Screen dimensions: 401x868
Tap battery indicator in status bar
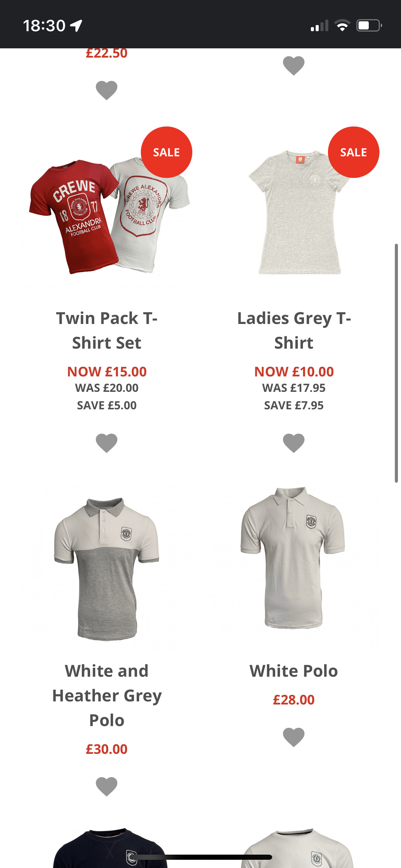pyautogui.click(x=369, y=26)
